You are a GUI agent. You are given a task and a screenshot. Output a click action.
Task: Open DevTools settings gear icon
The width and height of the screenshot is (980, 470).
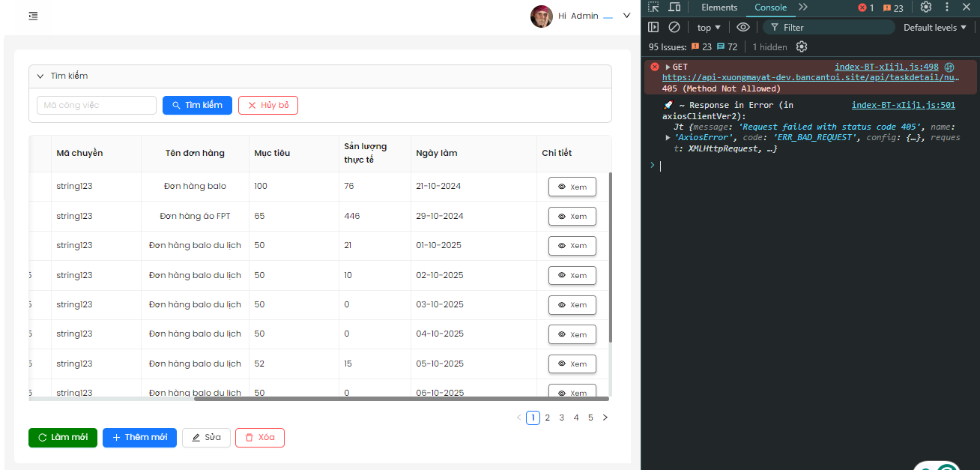tap(926, 7)
